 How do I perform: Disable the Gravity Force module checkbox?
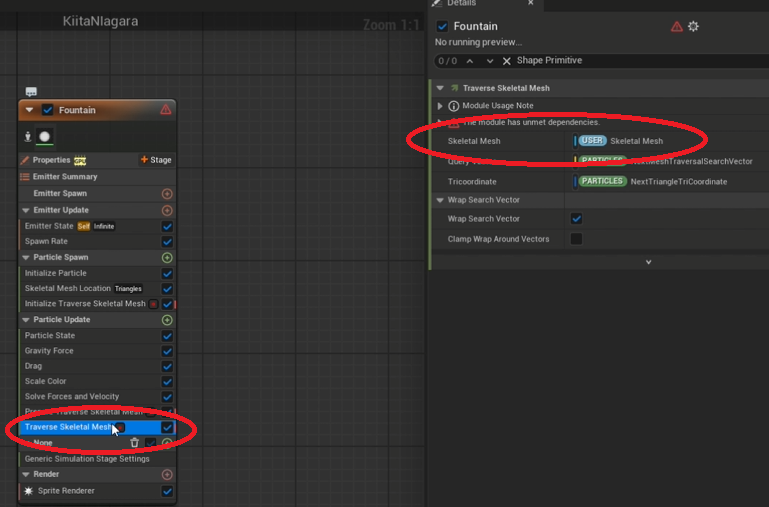click(x=167, y=351)
